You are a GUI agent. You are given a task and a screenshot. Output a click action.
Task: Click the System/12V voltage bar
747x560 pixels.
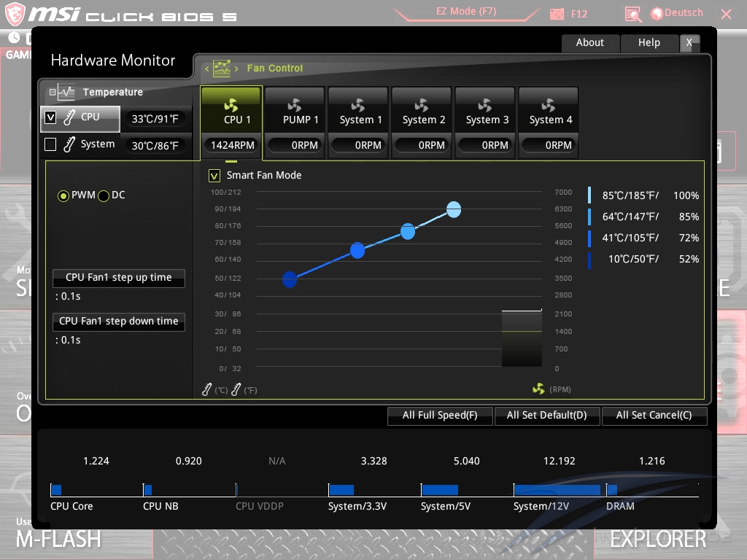[557, 490]
